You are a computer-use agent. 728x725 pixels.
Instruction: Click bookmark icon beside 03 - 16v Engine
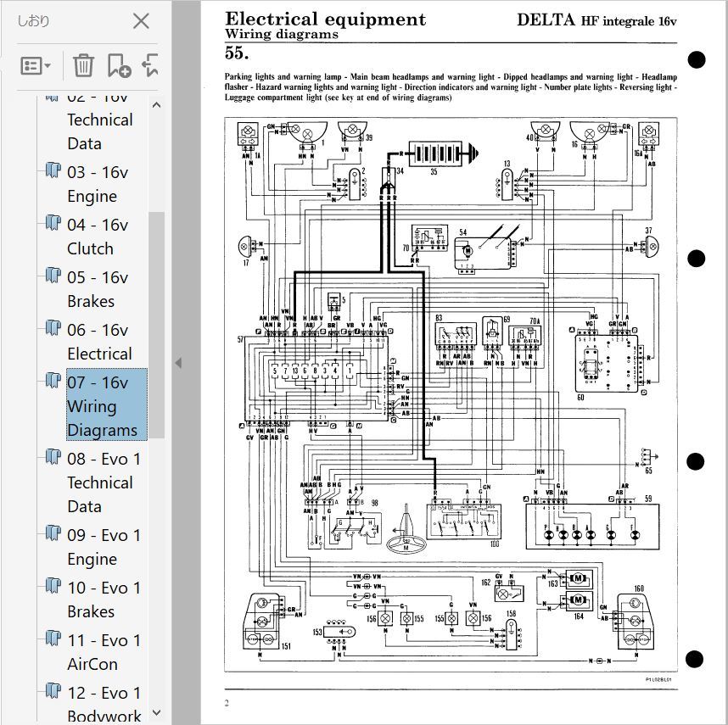pyautogui.click(x=53, y=170)
